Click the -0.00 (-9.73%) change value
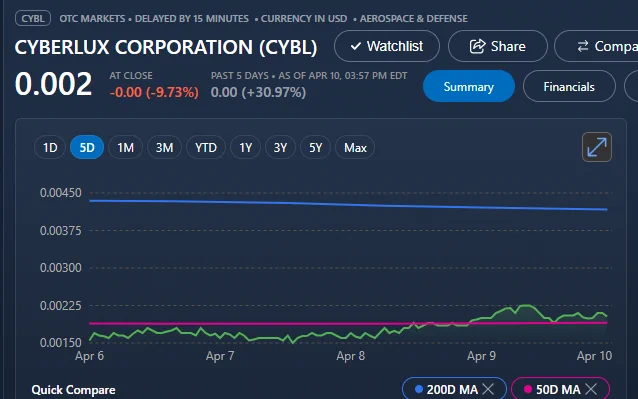The height and width of the screenshot is (399, 638). [x=154, y=92]
